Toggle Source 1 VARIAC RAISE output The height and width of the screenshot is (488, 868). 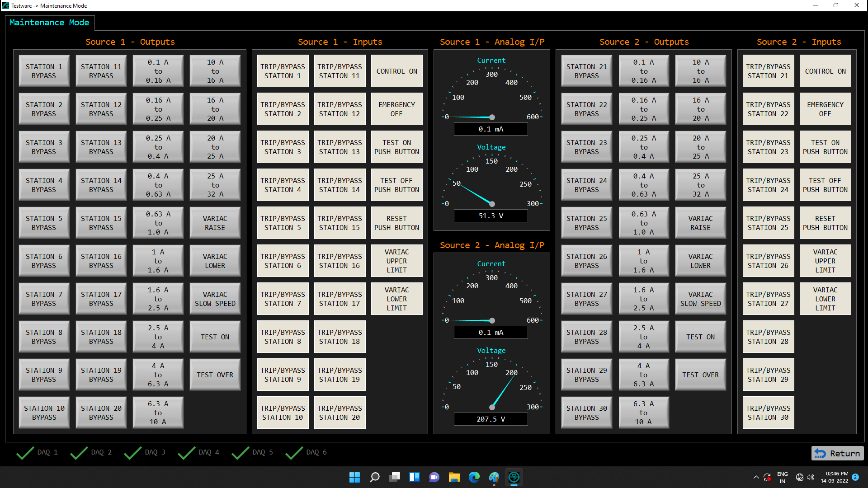click(x=215, y=223)
